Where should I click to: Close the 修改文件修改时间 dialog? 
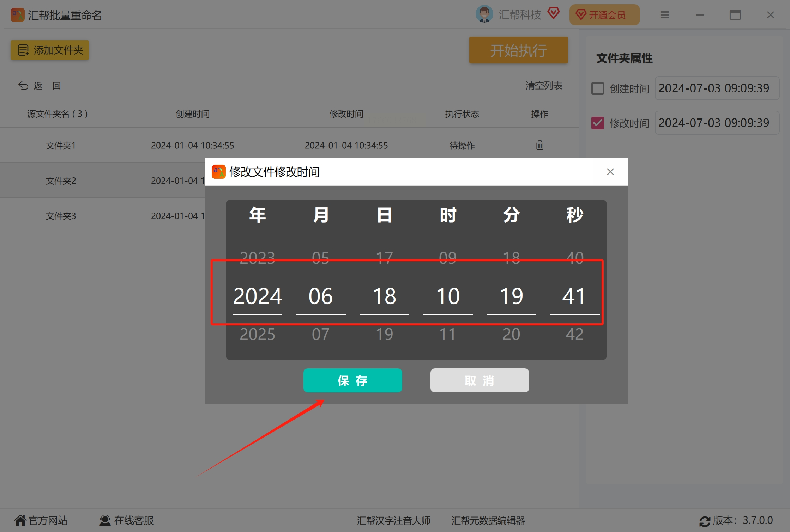point(610,172)
